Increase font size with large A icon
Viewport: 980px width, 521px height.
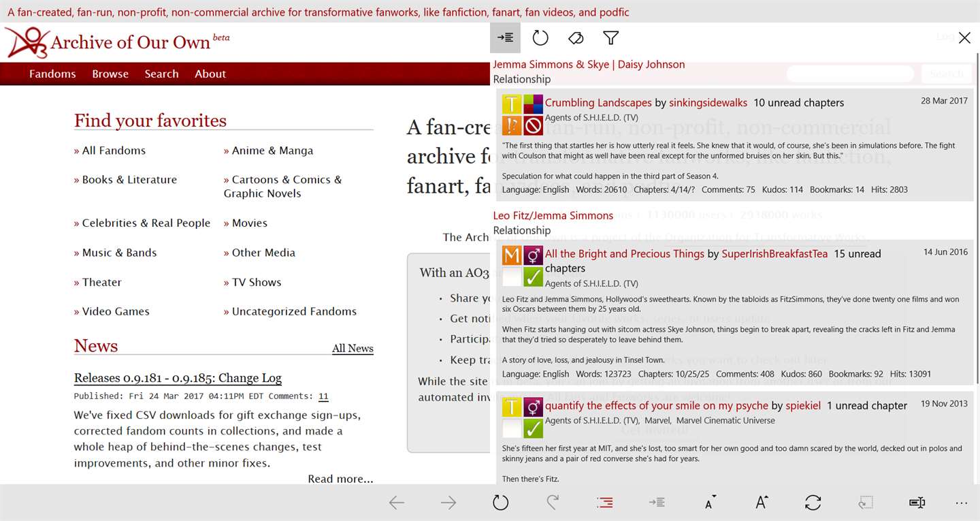tap(762, 503)
